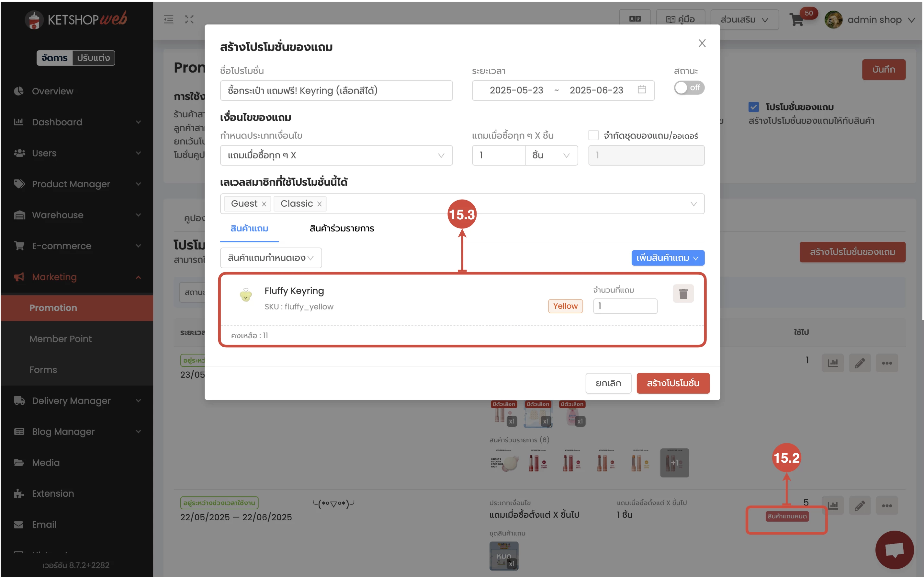Delete Fluffy Keyring with the trash icon
Image resolution: width=924 pixels, height=578 pixels.
(x=683, y=294)
